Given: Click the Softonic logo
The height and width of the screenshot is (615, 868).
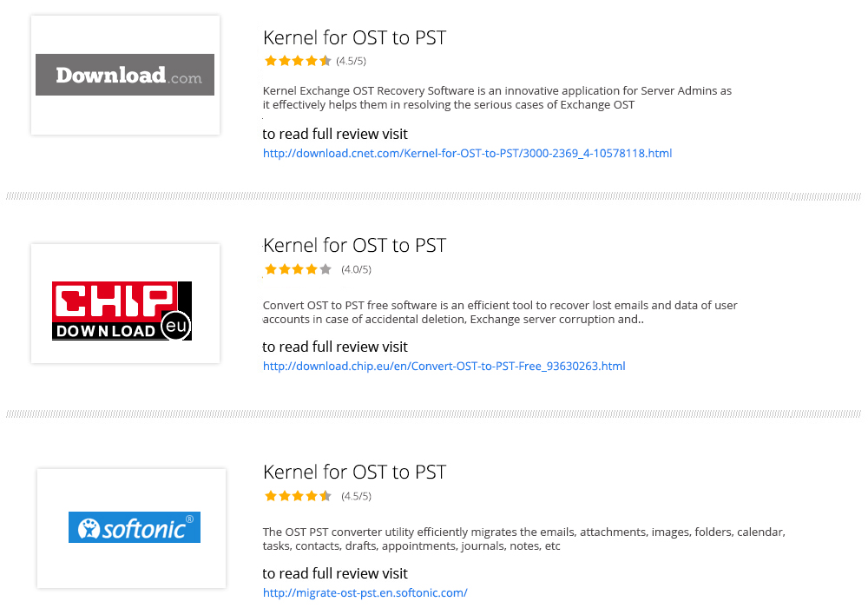Looking at the screenshot, I should click(135, 527).
